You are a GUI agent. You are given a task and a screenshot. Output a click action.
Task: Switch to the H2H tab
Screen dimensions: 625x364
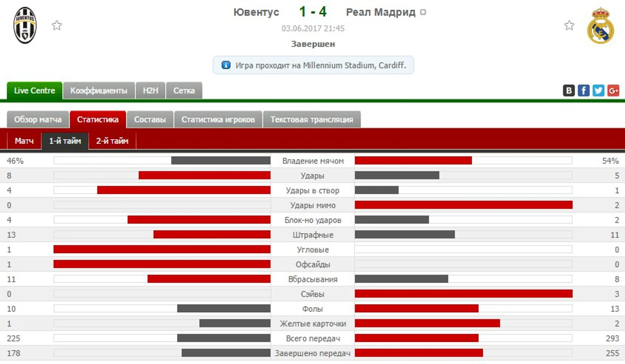pos(150,91)
